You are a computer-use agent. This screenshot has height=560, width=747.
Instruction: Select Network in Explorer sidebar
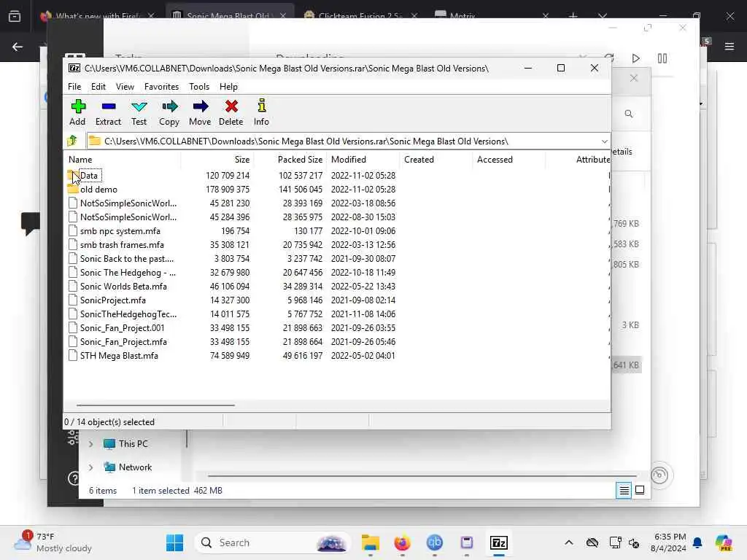coord(135,467)
